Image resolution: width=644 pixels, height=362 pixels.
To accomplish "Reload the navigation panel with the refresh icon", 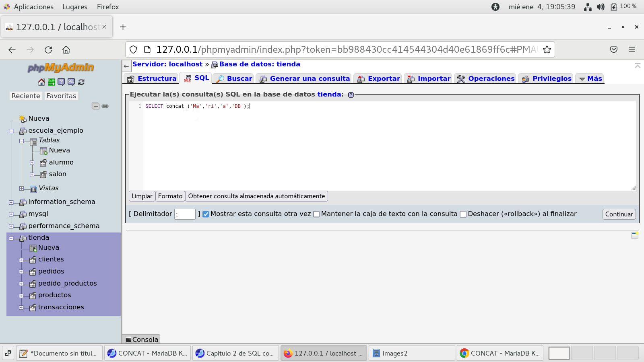I will [x=81, y=82].
